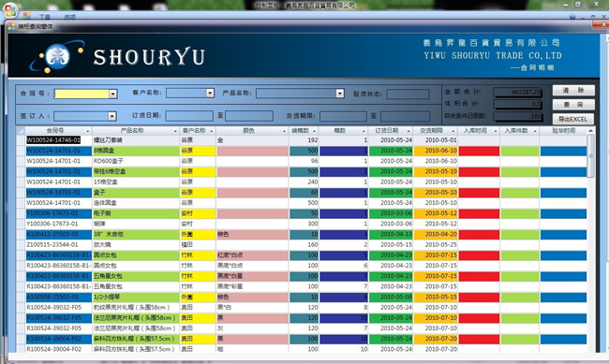Viewport: 609px width, 364px height.
Task: Click the 查询 button
Action: 573,105
